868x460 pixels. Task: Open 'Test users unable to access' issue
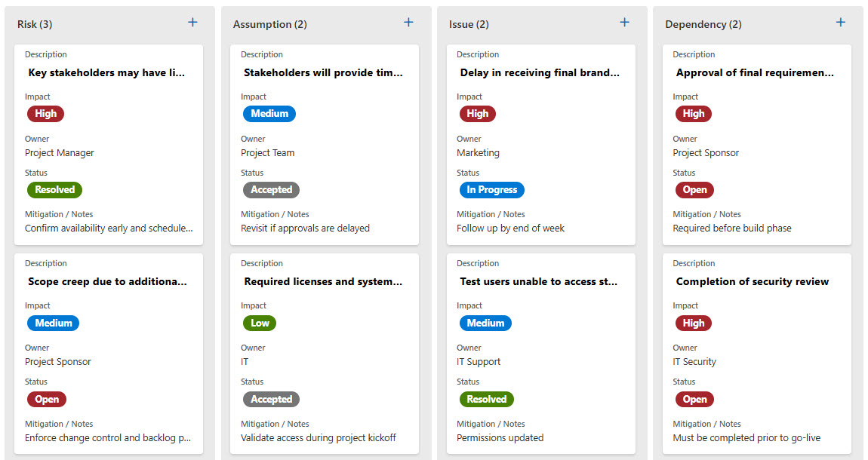click(539, 282)
